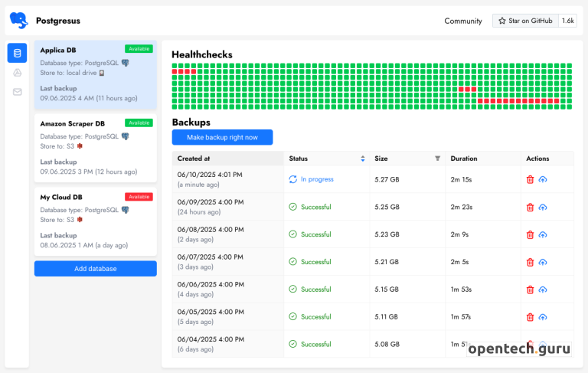Open the databases sidebar icon
588x373 pixels.
click(x=18, y=53)
